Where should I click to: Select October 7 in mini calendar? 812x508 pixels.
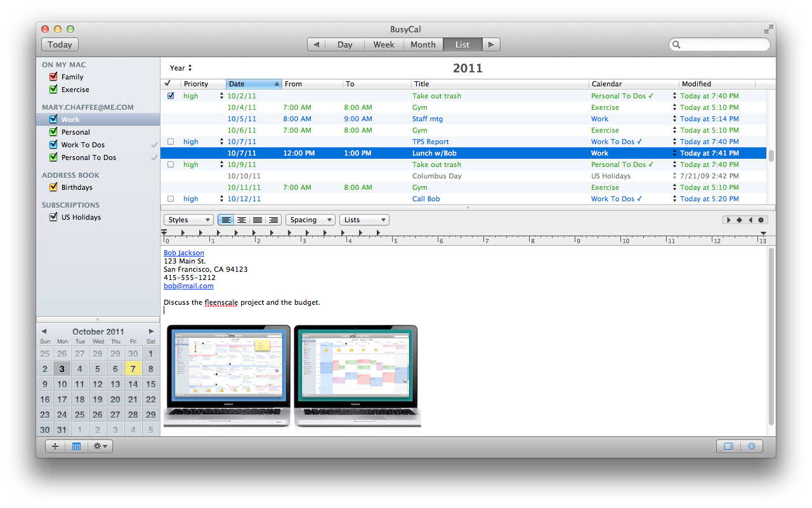133,368
